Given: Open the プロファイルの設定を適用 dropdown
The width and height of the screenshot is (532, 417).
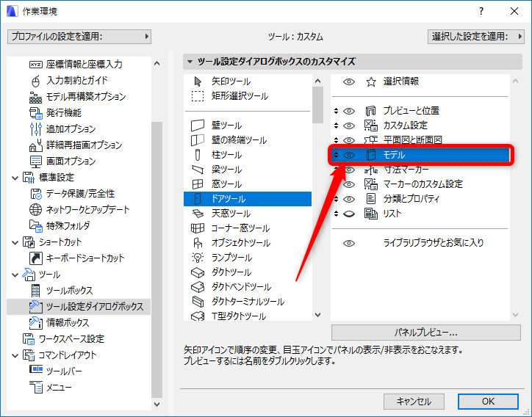Looking at the screenshot, I should point(79,36).
